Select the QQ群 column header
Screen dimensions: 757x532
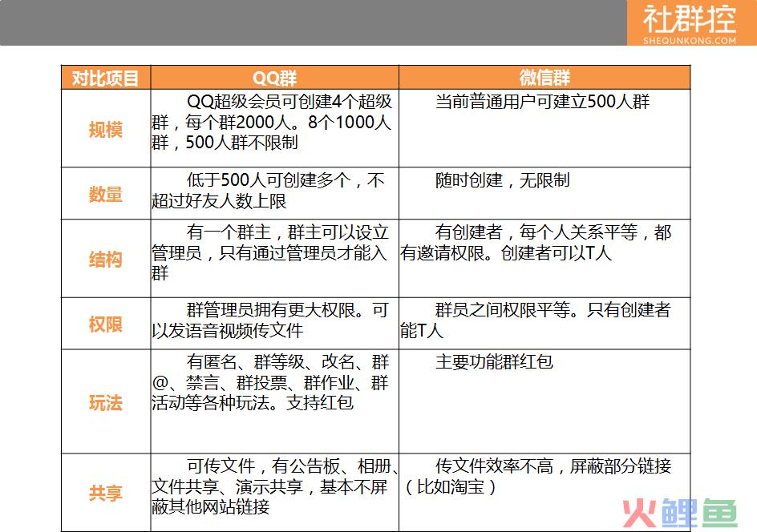point(275,78)
